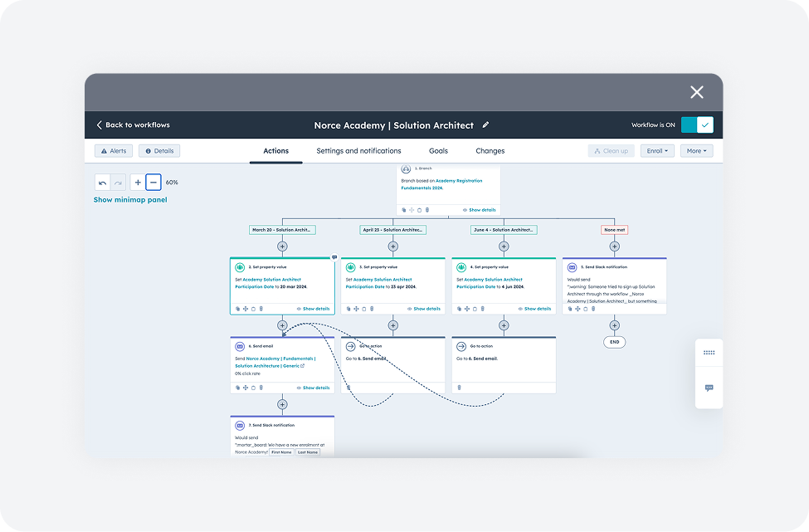Select the June 4 - Solution Architect... branch label

[504, 230]
